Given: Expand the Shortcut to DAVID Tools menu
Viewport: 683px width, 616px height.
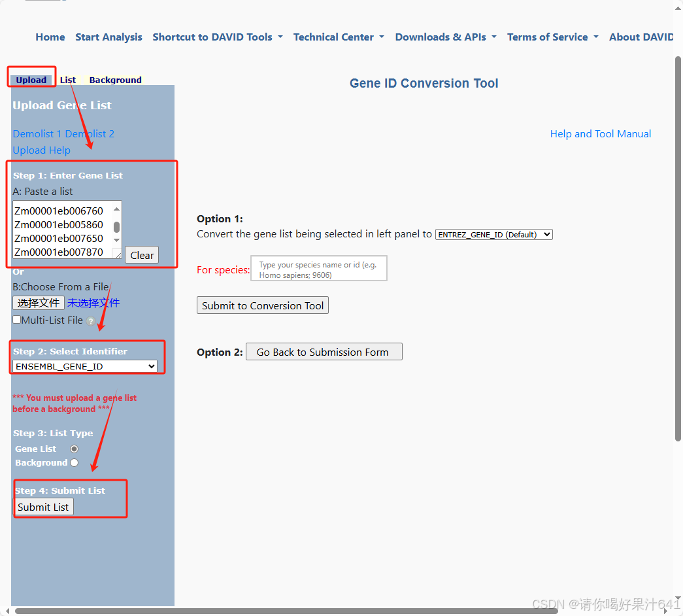Looking at the screenshot, I should pyautogui.click(x=218, y=37).
